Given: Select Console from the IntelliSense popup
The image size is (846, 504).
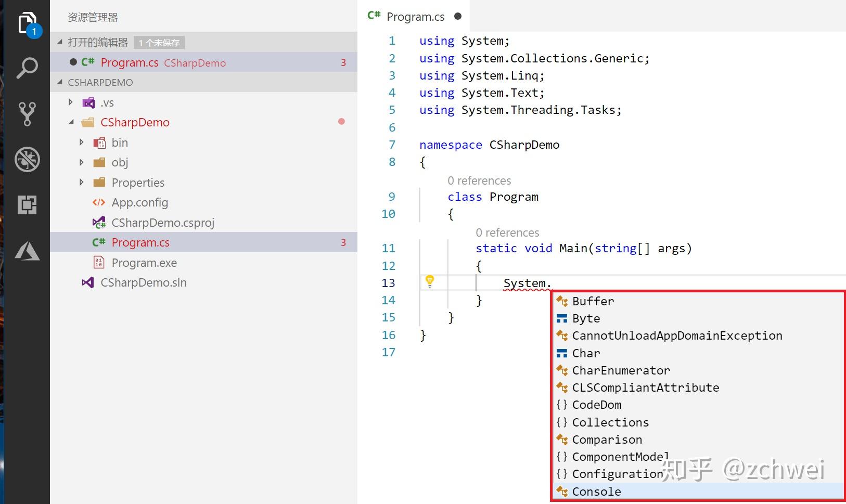Looking at the screenshot, I should (x=596, y=491).
